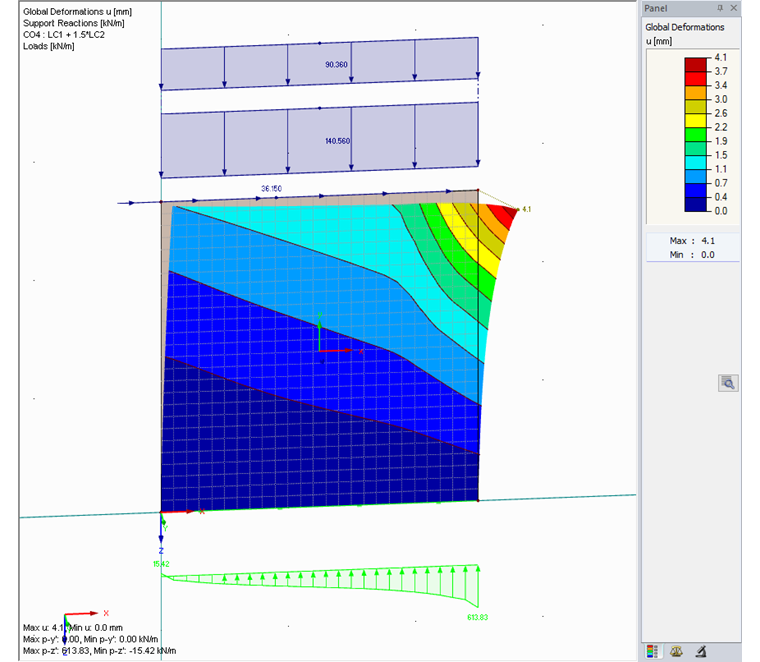The height and width of the screenshot is (662, 760).
Task: Select the cyan 1.5 legend color band
Action: (x=696, y=162)
